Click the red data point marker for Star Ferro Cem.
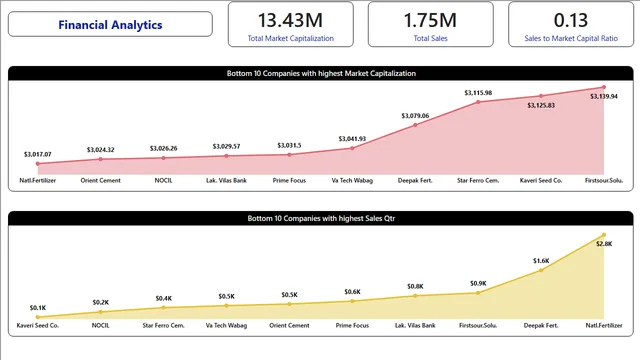 coord(478,102)
